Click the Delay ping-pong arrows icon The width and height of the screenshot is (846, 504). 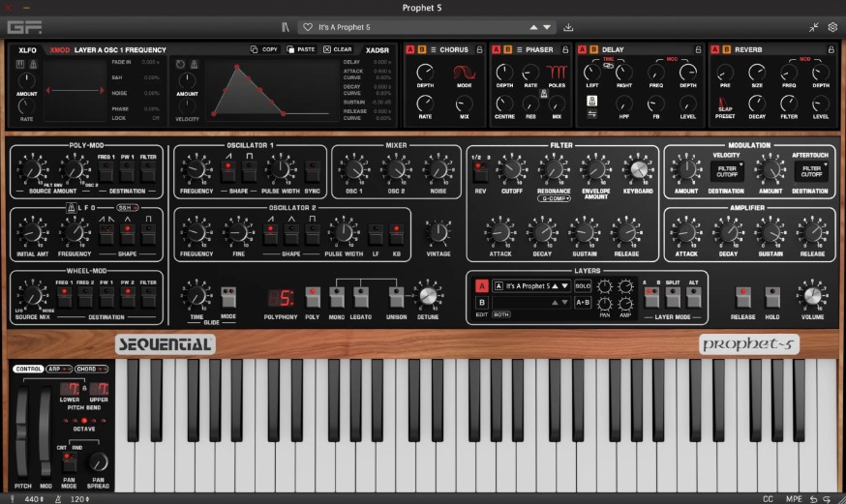591,114
